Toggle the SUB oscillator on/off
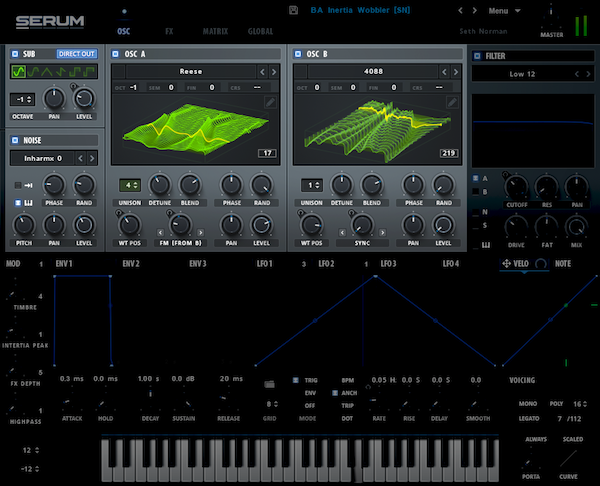600x486 pixels. 15,54
